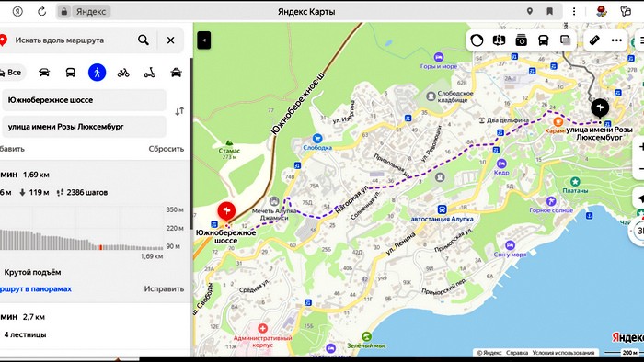Open the 'Слободка' shop marker
Screen dimensions: 644x362
[317, 139]
